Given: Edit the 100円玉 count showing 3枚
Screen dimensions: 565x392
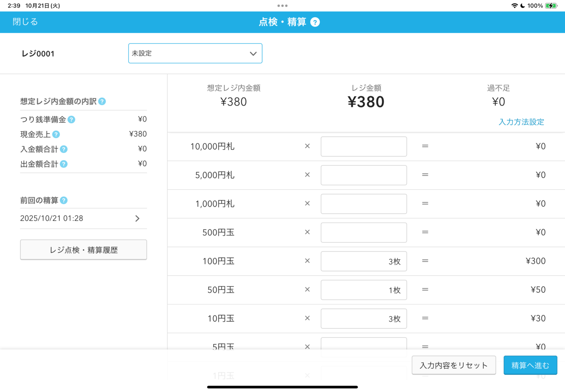Looking at the screenshot, I should (363, 261).
